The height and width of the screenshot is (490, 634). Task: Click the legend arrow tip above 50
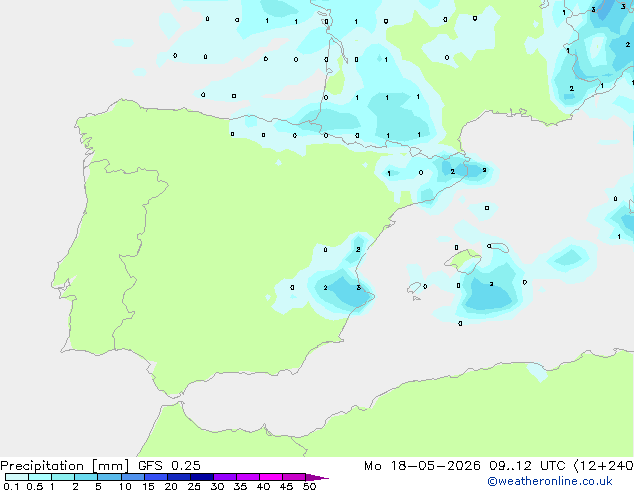click(x=317, y=477)
